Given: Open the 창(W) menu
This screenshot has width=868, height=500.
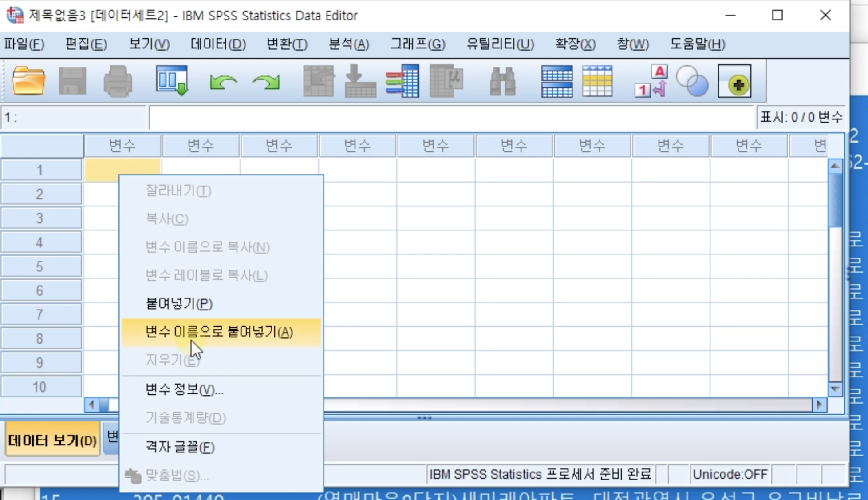Looking at the screenshot, I should [633, 44].
